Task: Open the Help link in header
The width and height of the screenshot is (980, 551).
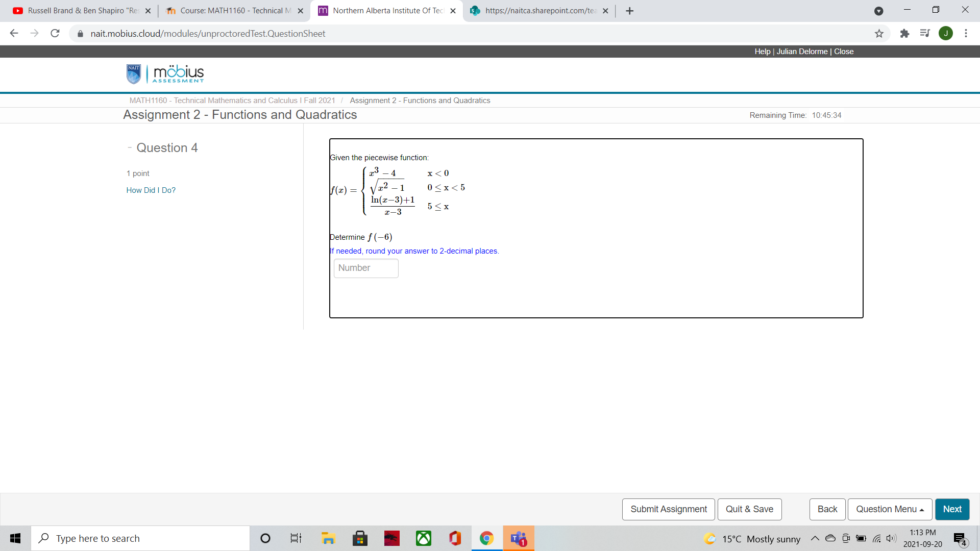Action: [x=762, y=52]
